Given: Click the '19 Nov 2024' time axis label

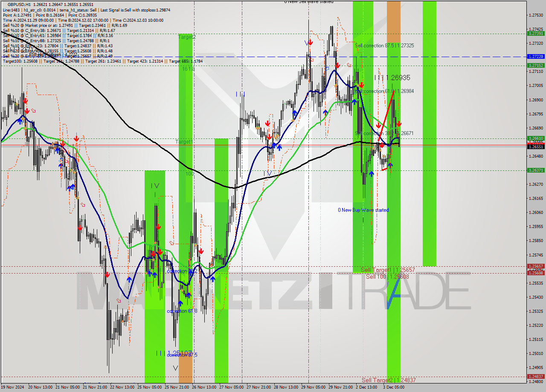Looking at the screenshot, I should click(13, 387).
